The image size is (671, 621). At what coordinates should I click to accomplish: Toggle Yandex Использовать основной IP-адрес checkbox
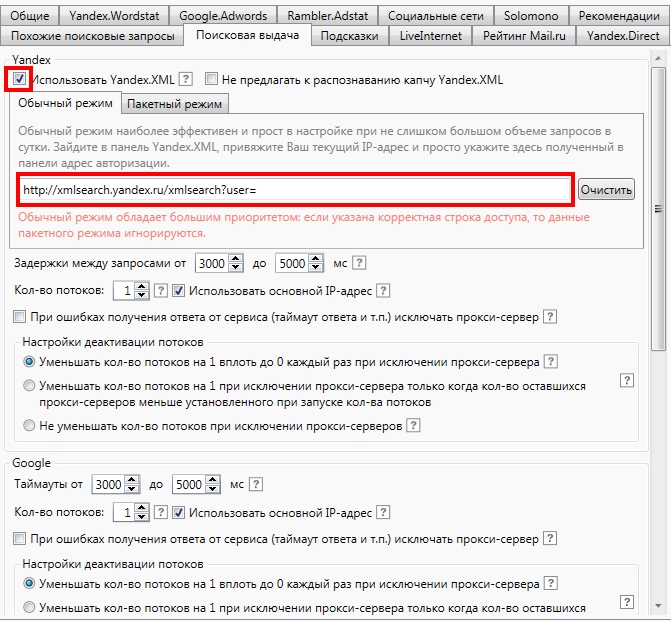178,291
